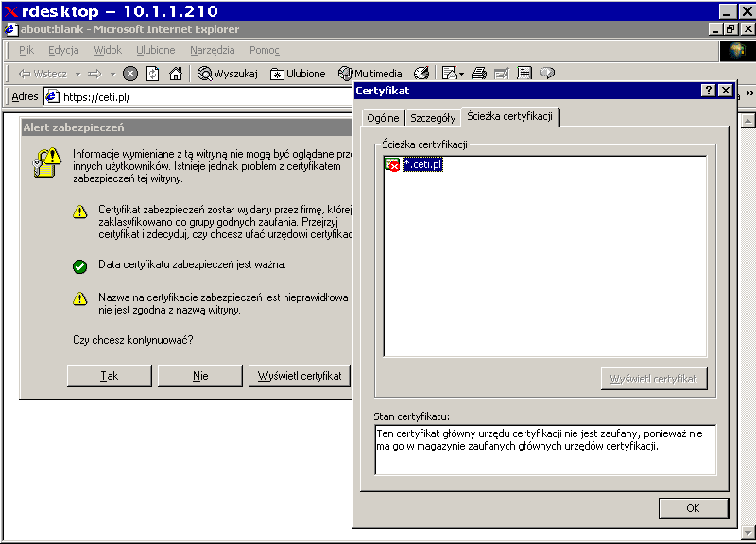The height and width of the screenshot is (544, 756).
Task: Click the page scrollbar down arrow
Action: [x=747, y=533]
